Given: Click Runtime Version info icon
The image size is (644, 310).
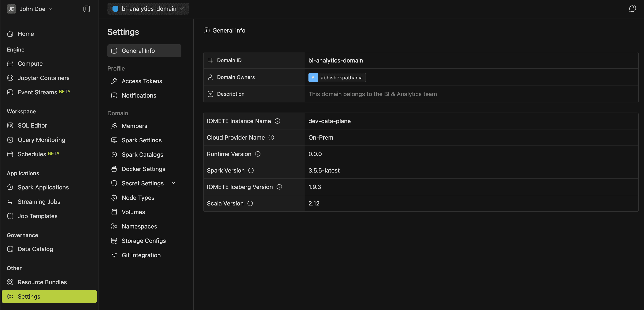Looking at the screenshot, I should (258, 154).
